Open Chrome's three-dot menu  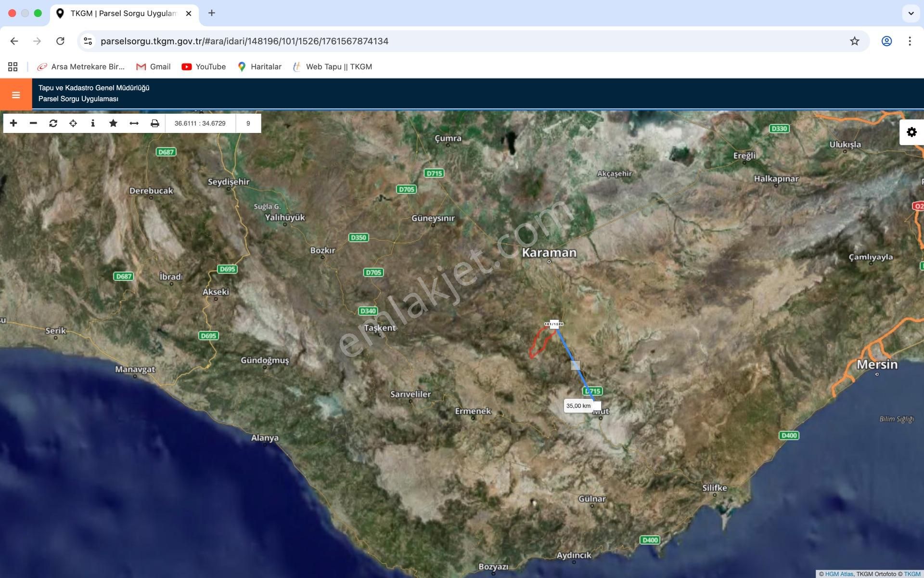(x=910, y=41)
